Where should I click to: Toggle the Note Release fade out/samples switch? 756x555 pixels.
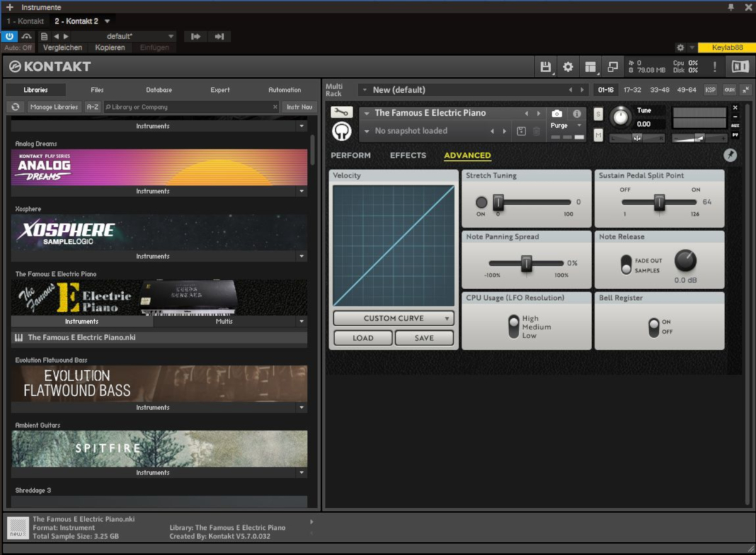click(626, 265)
